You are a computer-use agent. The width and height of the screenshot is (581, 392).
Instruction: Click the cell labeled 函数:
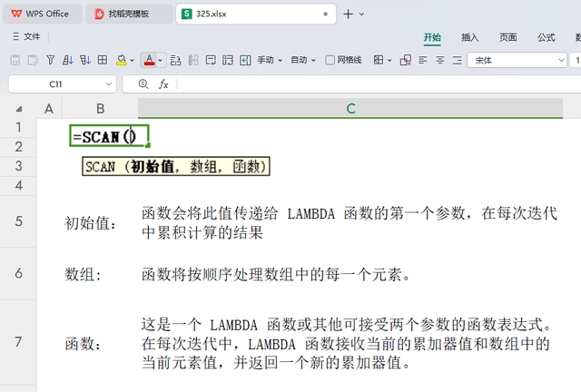click(x=83, y=344)
